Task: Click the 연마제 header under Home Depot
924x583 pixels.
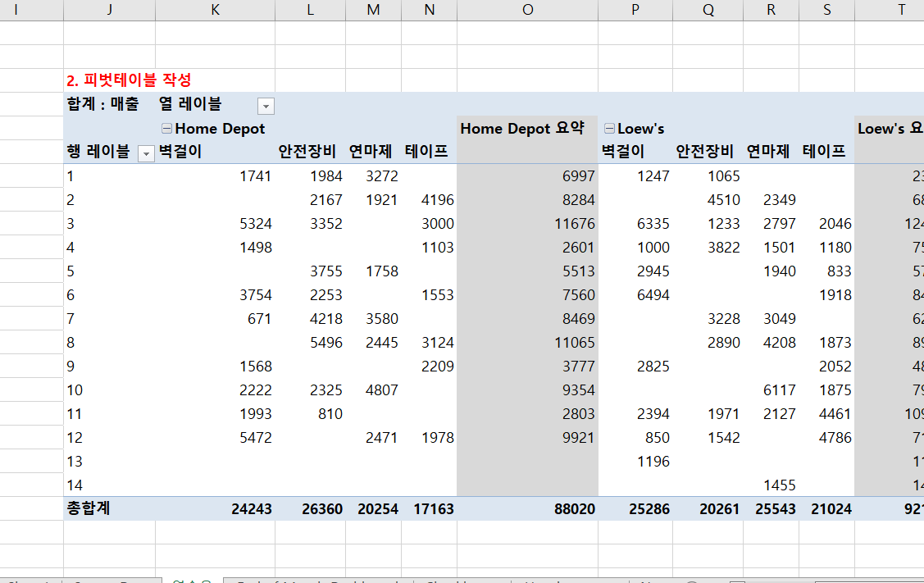Action: click(370, 152)
